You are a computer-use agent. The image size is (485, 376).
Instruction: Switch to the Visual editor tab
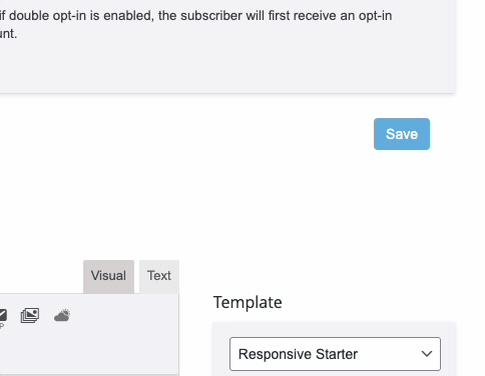coord(109,276)
